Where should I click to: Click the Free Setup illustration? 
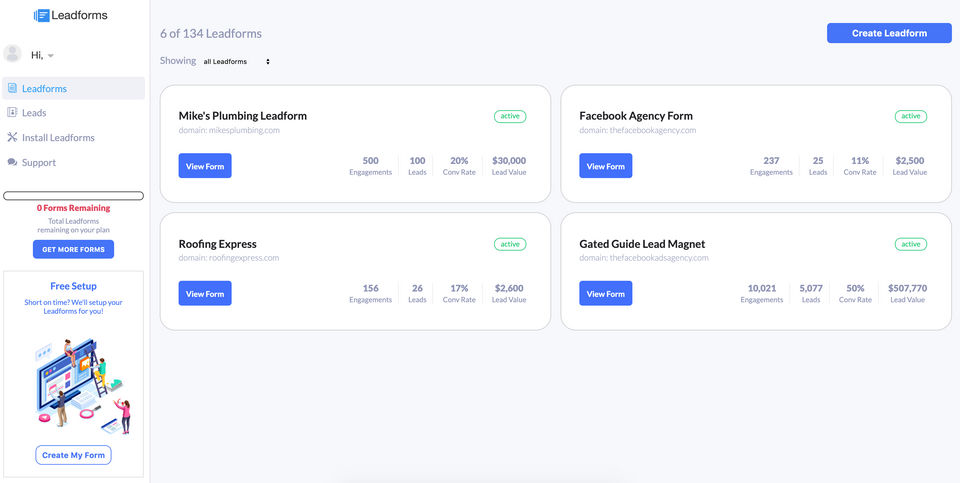pos(82,385)
